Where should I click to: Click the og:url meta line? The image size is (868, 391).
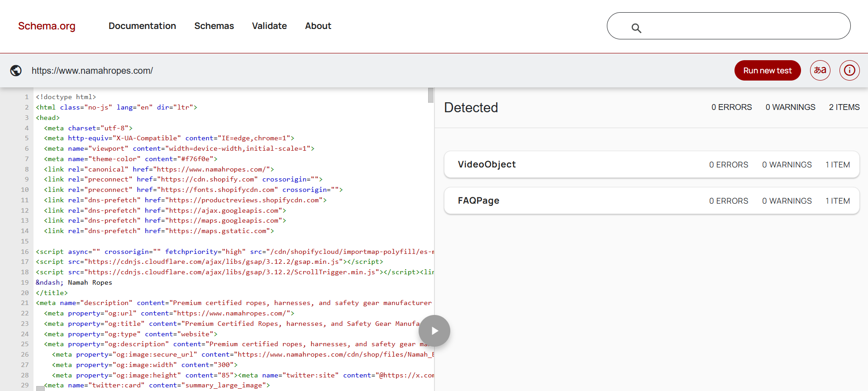tap(169, 313)
